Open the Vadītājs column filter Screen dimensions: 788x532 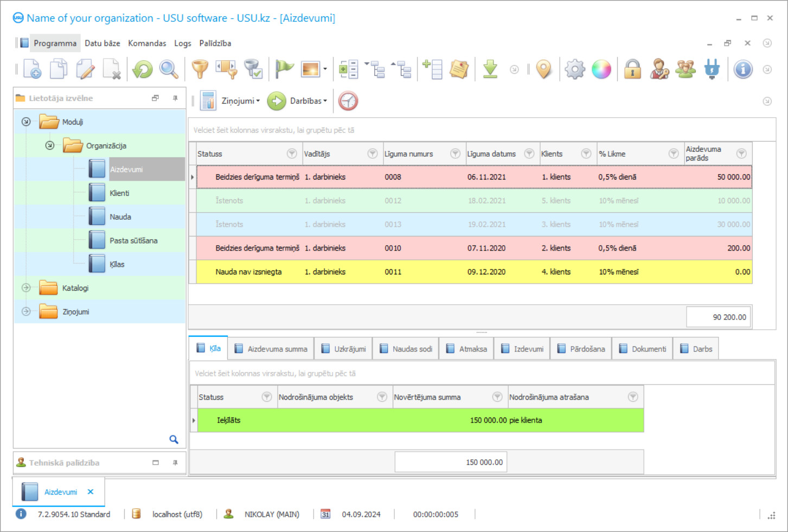(373, 153)
